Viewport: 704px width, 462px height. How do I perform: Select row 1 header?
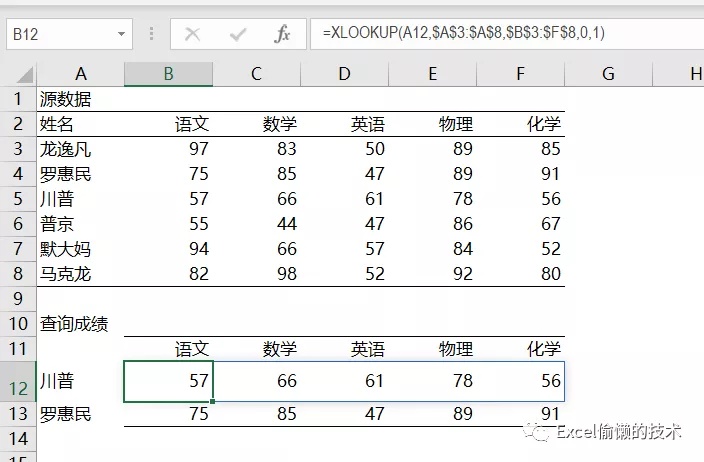point(18,99)
